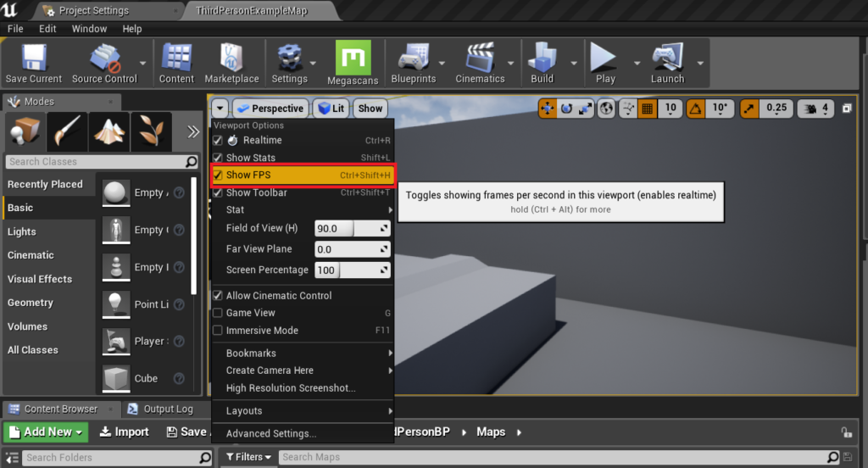Toggle rotation snapping icon
This screenshot has height=468, width=868.
coord(695,109)
